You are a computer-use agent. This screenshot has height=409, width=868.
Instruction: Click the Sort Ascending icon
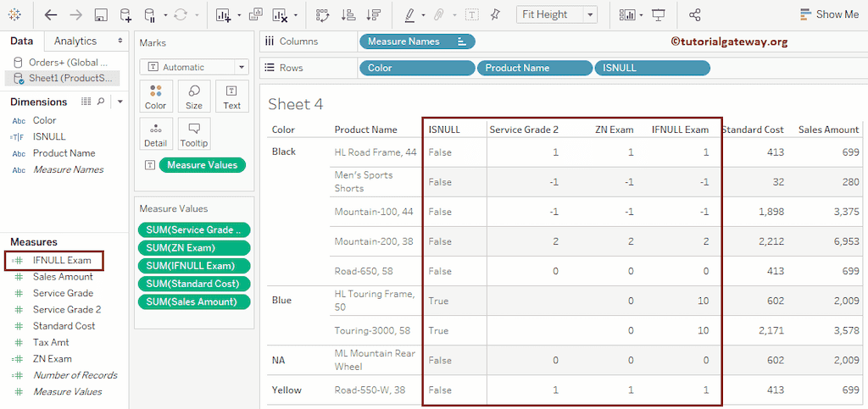[348, 15]
